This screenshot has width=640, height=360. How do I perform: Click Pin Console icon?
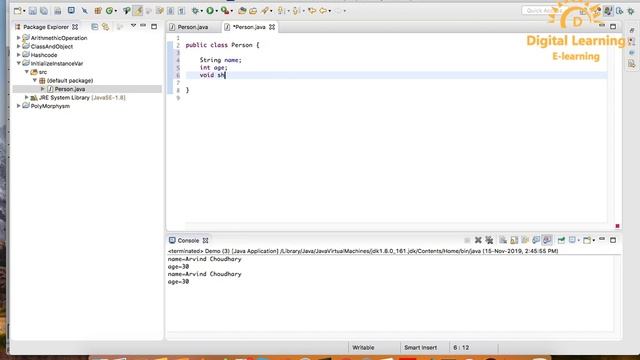click(561, 240)
